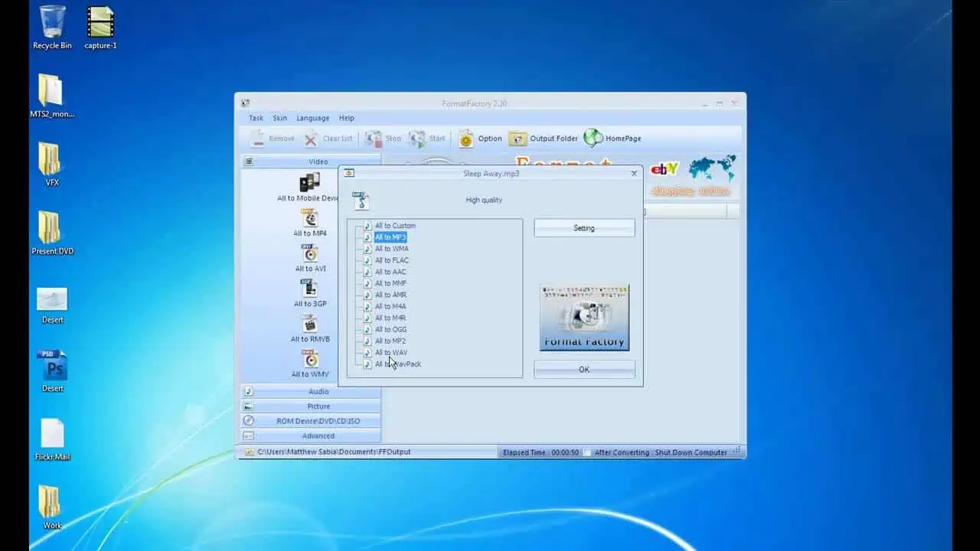Choose All to WMA in list

click(391, 249)
